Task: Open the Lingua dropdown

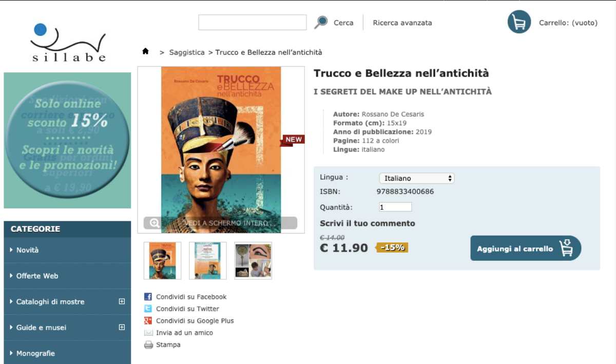Action: click(416, 178)
